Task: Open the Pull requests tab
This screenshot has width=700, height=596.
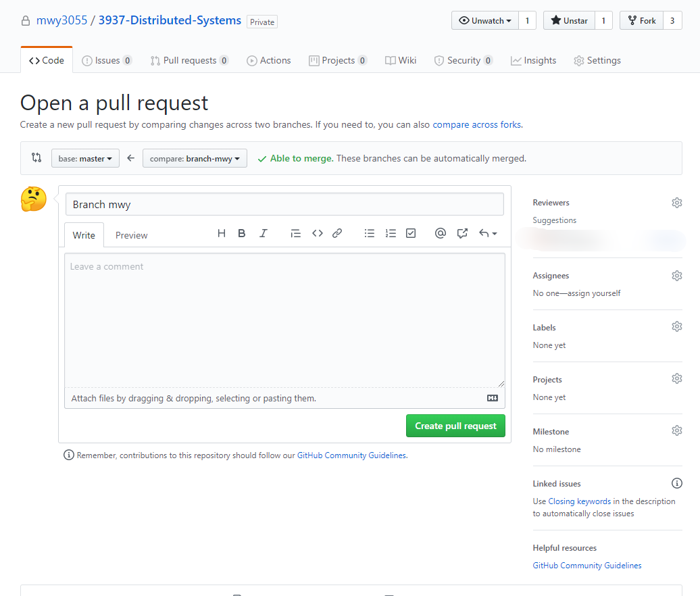Action: [x=189, y=60]
